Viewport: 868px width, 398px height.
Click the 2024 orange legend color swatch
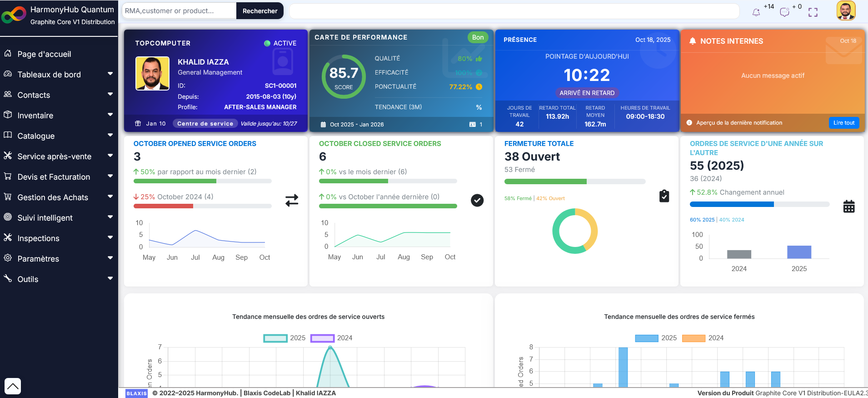693,338
